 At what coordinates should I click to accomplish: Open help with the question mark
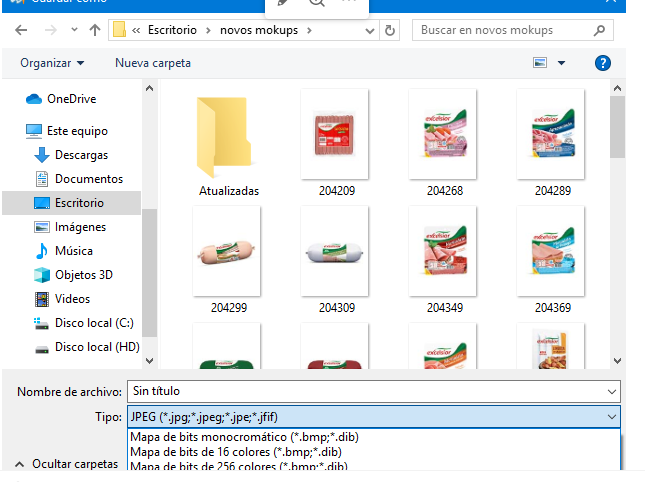[x=603, y=63]
